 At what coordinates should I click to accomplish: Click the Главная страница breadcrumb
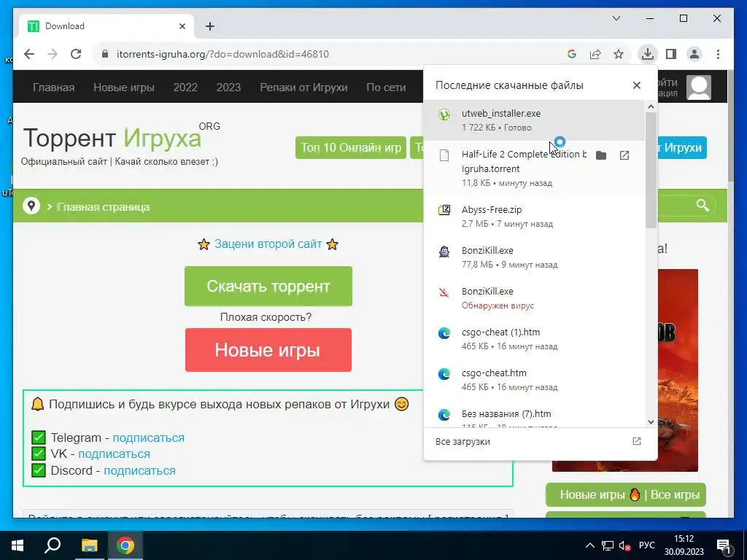click(x=103, y=206)
